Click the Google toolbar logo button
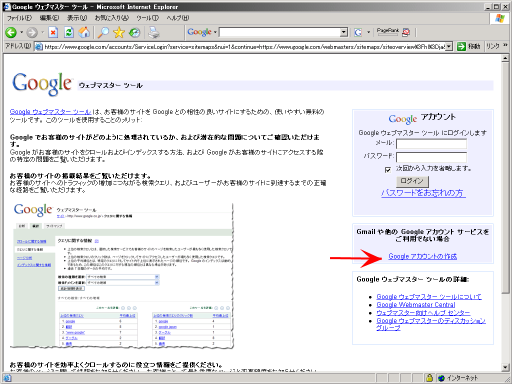 [x=199, y=32]
